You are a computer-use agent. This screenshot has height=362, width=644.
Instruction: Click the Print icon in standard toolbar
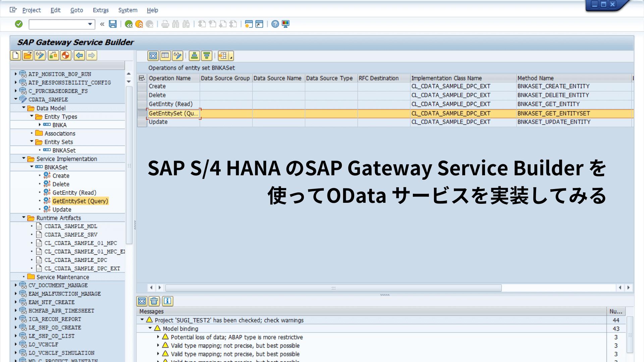[165, 24]
